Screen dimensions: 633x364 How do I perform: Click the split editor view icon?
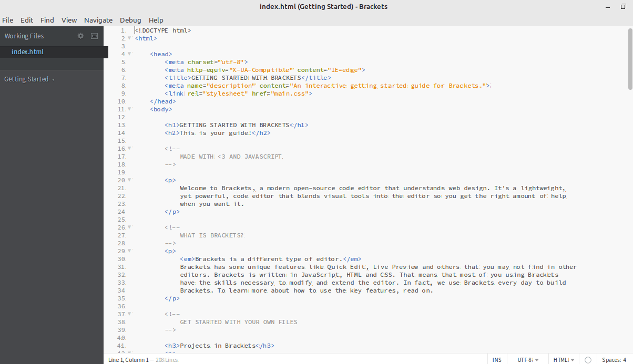94,36
